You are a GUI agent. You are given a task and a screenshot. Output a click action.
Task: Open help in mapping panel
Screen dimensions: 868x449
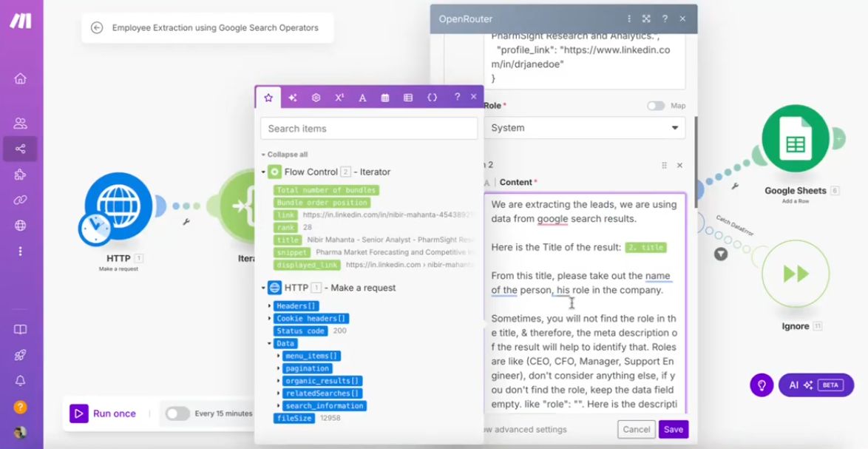pyautogui.click(x=457, y=96)
